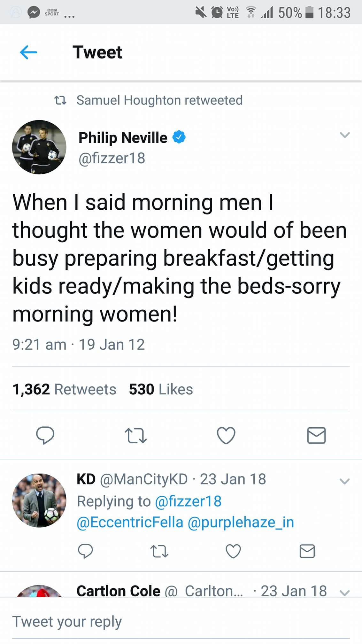Viewport: 362px width, 644px height.
Task: View the 530 Likes list
Action: coord(161,389)
